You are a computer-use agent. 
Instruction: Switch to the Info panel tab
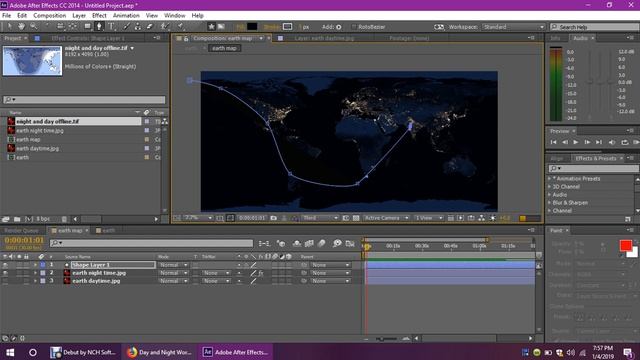[556, 38]
